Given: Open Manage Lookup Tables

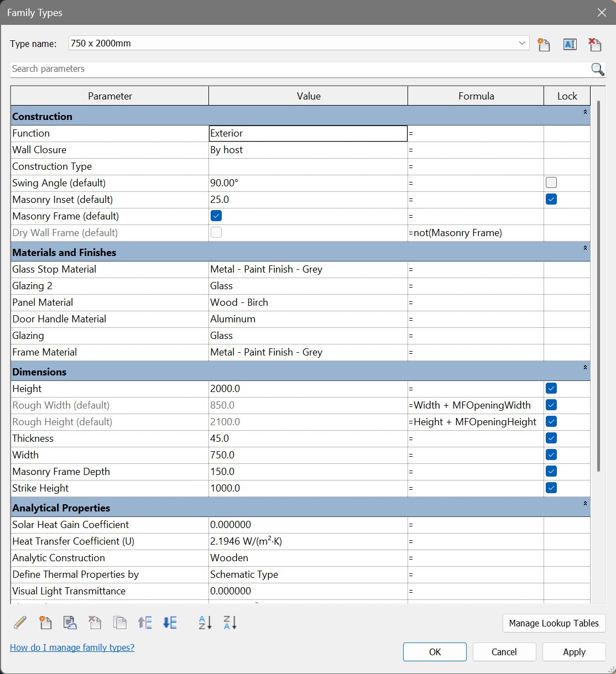Looking at the screenshot, I should (554, 623).
